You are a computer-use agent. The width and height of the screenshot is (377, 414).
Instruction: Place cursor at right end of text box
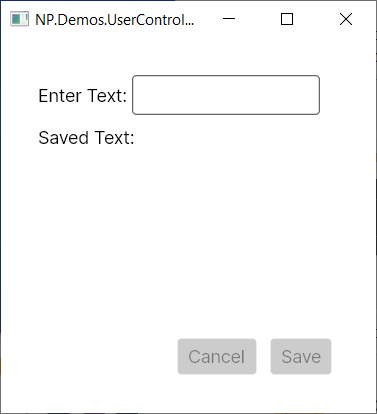tap(315, 95)
